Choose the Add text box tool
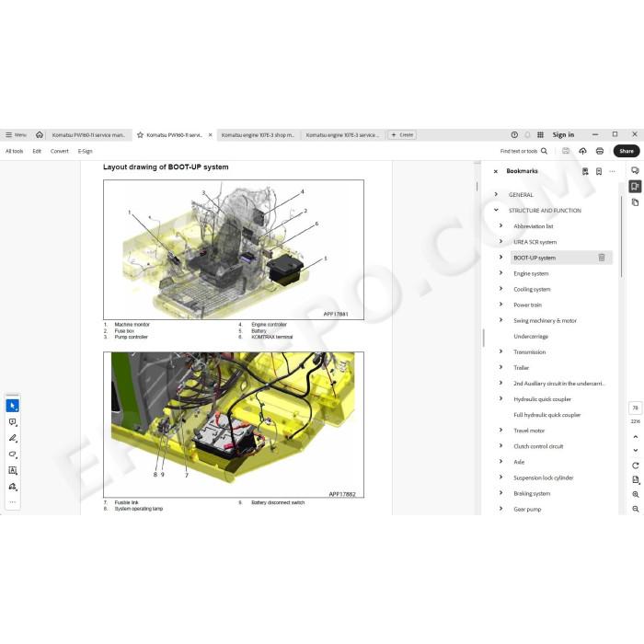The image size is (644, 644). click(x=12, y=470)
